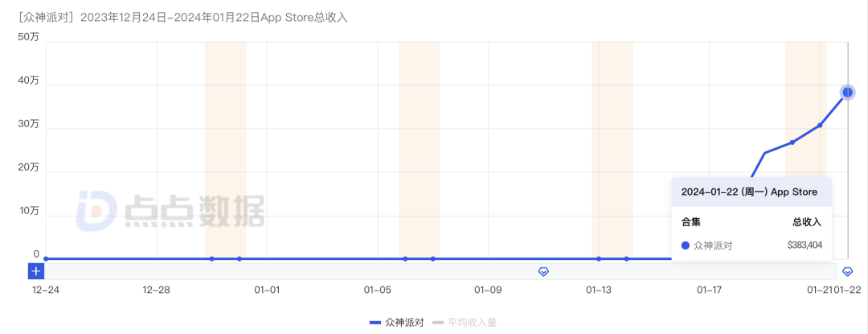Image resolution: width=868 pixels, height=334 pixels.
Task: Select the highlighted 01-22 data point
Action: point(848,92)
